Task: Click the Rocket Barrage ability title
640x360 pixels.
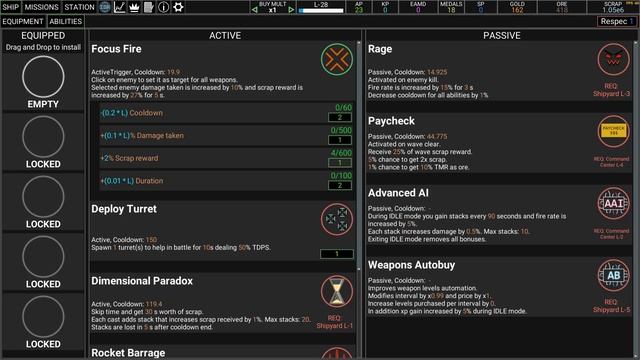Action: pos(128,353)
